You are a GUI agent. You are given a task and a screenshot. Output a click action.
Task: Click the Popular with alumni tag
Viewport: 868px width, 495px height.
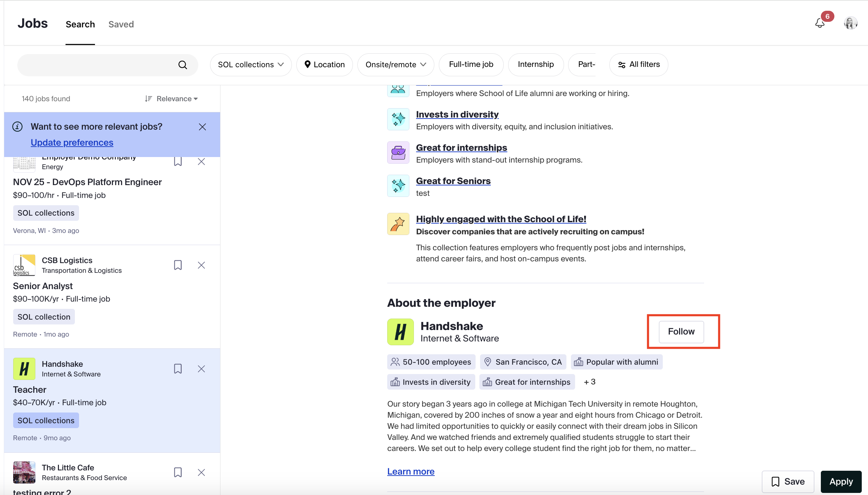[617, 362]
